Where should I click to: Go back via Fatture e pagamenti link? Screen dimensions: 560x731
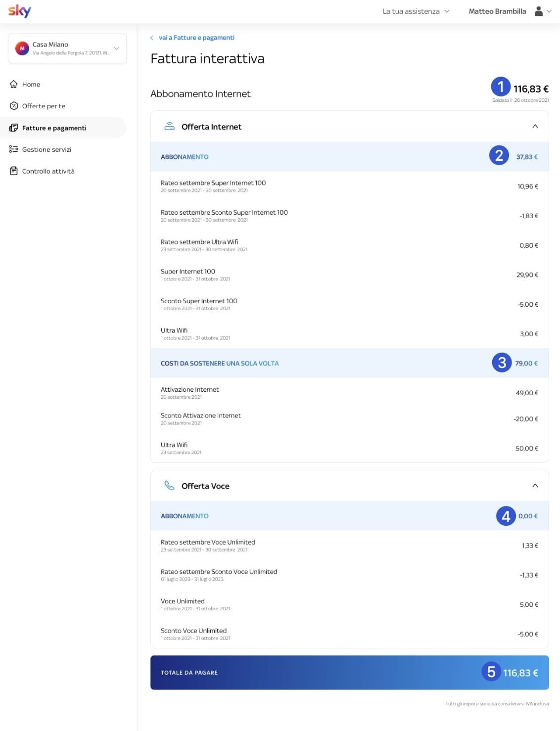pyautogui.click(x=196, y=38)
